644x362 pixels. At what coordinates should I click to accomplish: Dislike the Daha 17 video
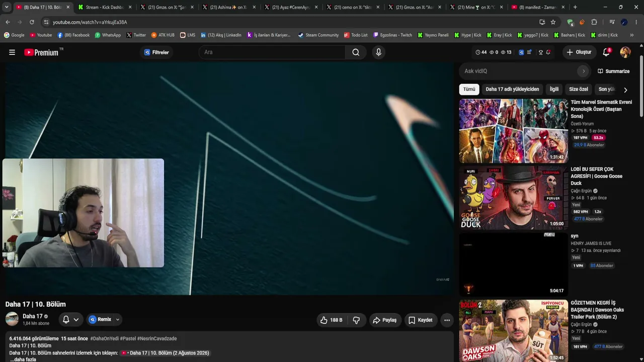(356, 320)
